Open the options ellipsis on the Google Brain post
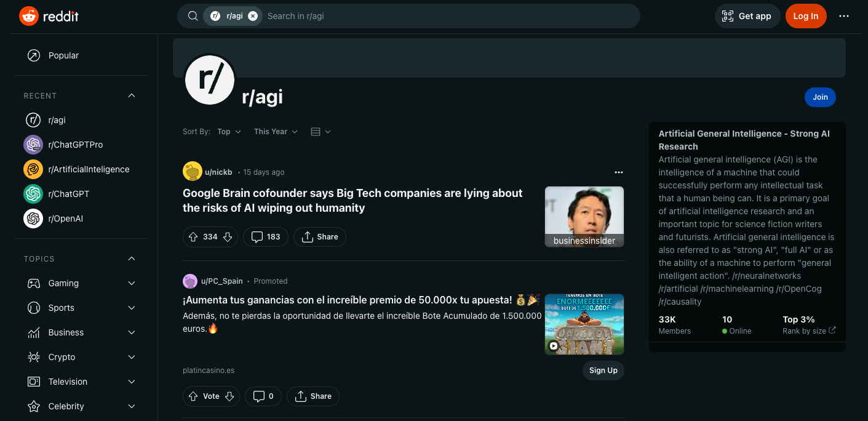 [619, 172]
